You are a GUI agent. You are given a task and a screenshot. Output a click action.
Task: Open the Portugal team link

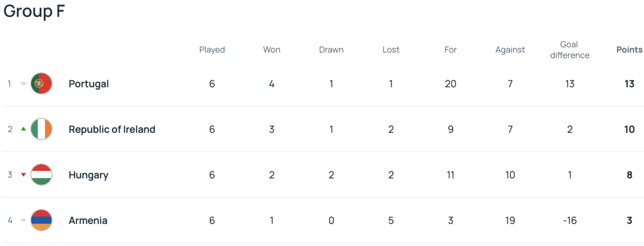click(x=89, y=84)
